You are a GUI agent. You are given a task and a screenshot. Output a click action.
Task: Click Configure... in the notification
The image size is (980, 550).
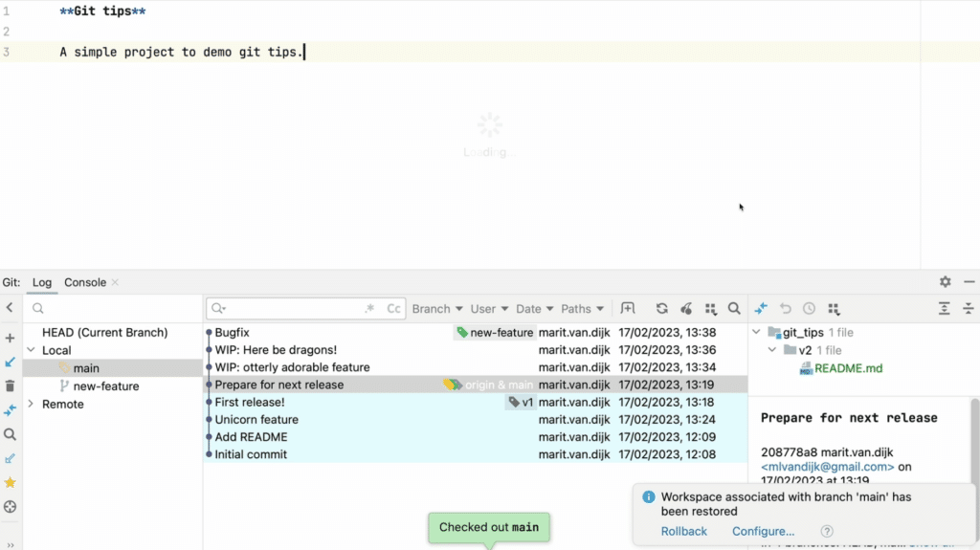(763, 531)
